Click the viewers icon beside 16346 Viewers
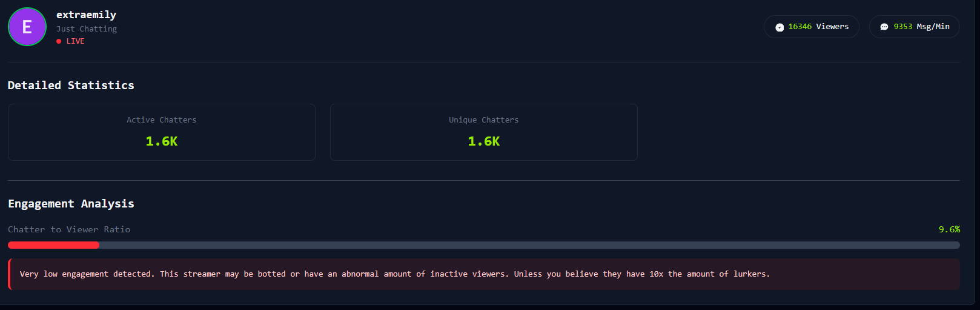980x310 pixels. tap(780, 27)
